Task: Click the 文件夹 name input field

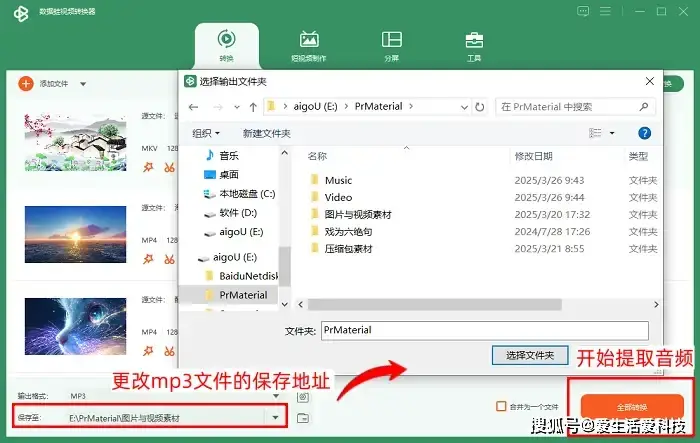Action: pos(484,329)
